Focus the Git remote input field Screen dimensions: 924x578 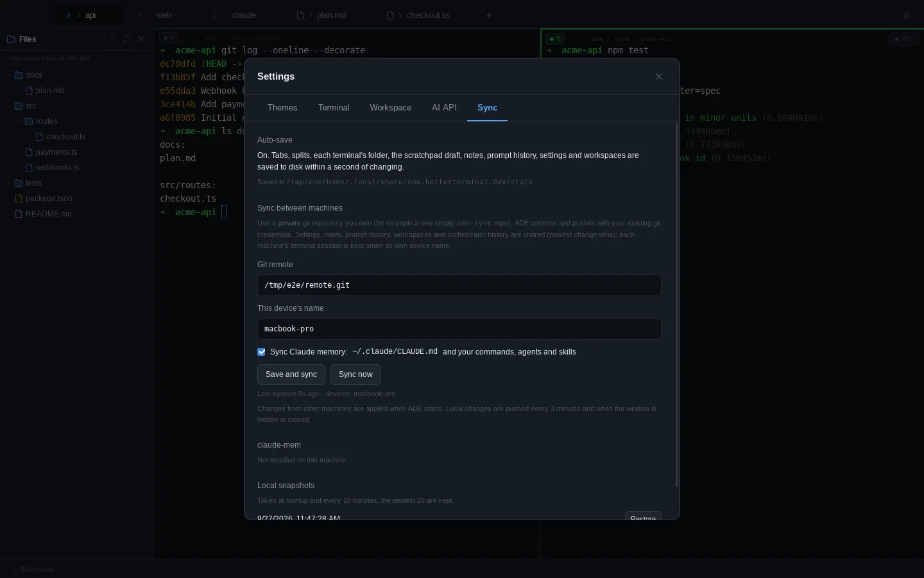point(459,285)
